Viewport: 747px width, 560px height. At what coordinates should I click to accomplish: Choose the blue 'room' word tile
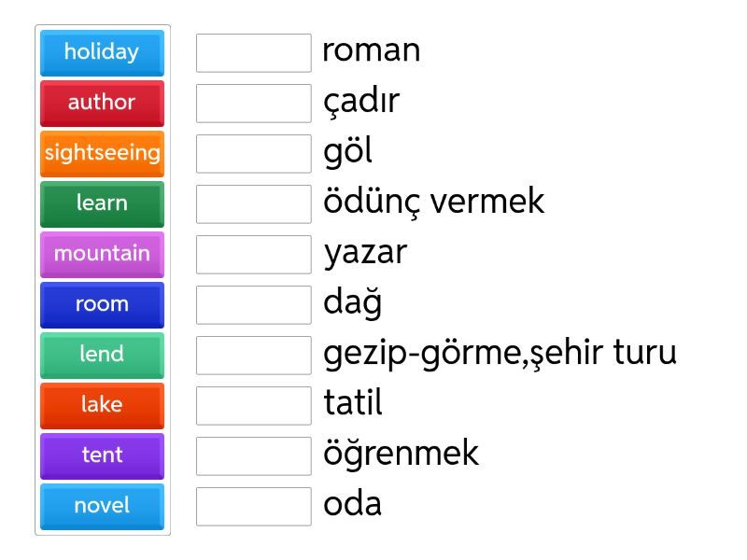pos(102,304)
